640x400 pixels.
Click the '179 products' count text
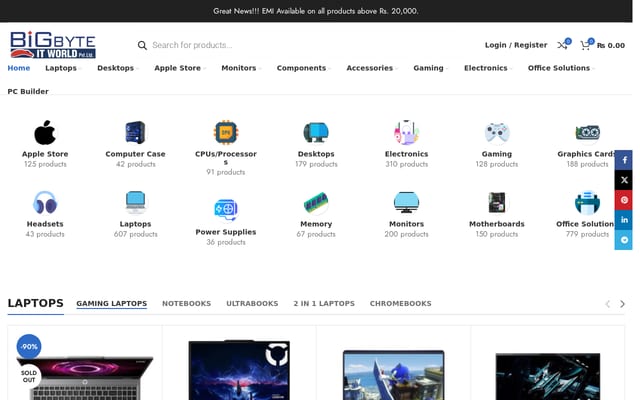316,164
